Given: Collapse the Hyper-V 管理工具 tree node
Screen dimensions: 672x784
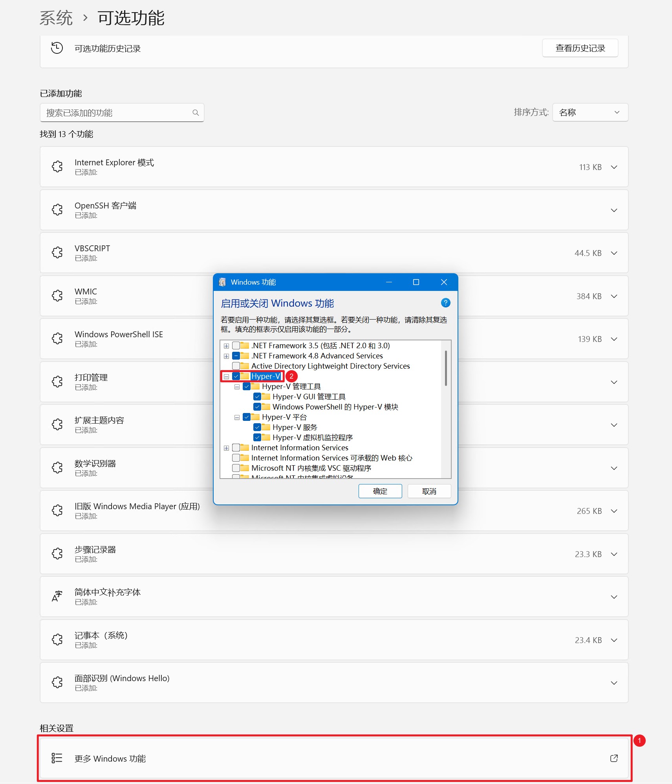Looking at the screenshot, I should coord(237,387).
